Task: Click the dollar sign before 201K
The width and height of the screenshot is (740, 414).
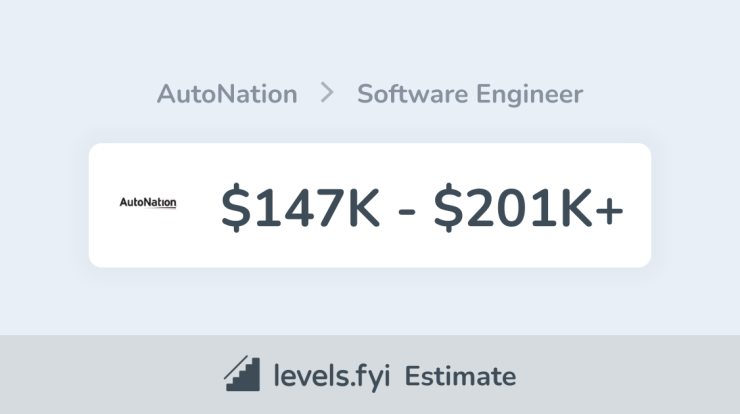Action: point(448,207)
